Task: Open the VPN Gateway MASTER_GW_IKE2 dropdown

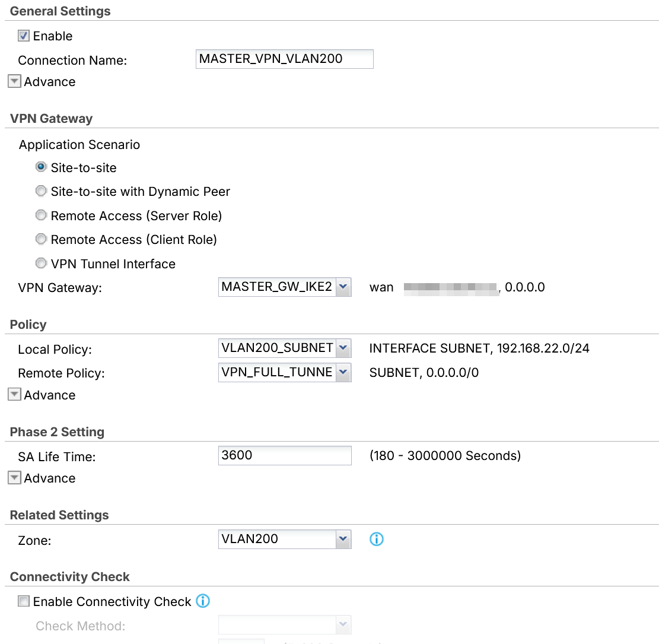Action: click(285, 287)
